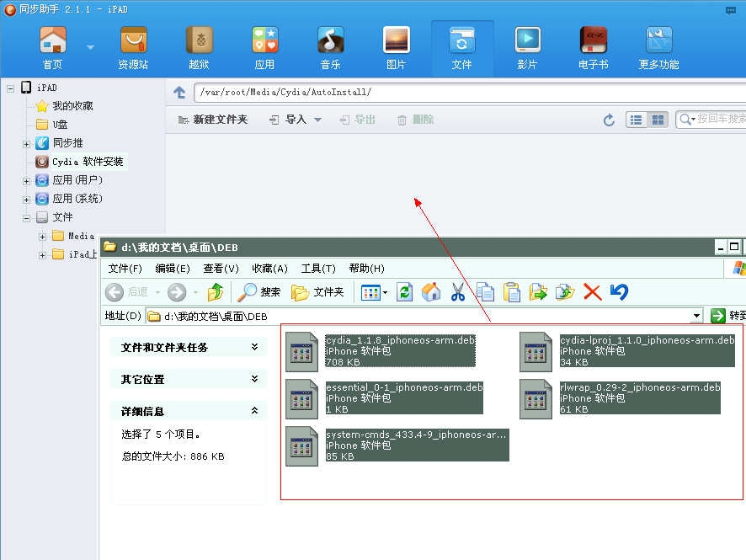Image resolution: width=746 pixels, height=560 pixels.
Task: Open the 导入 dropdown arrow
Action: pyautogui.click(x=317, y=120)
